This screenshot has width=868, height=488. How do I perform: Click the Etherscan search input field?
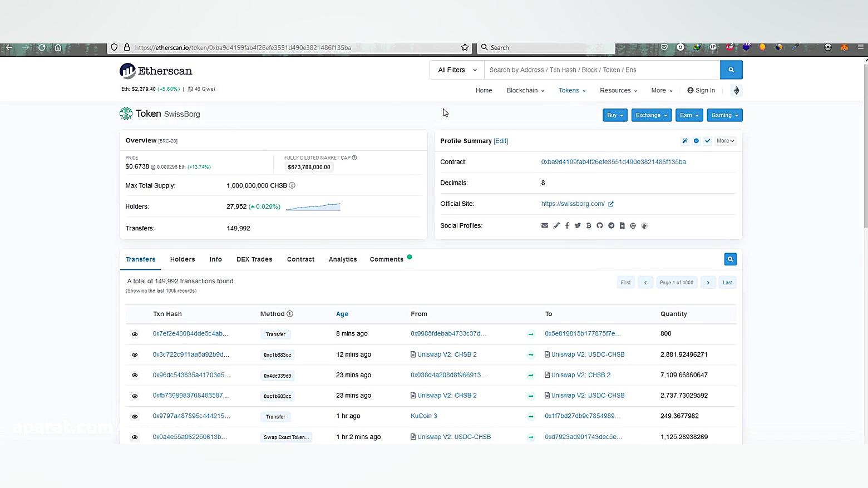point(602,70)
